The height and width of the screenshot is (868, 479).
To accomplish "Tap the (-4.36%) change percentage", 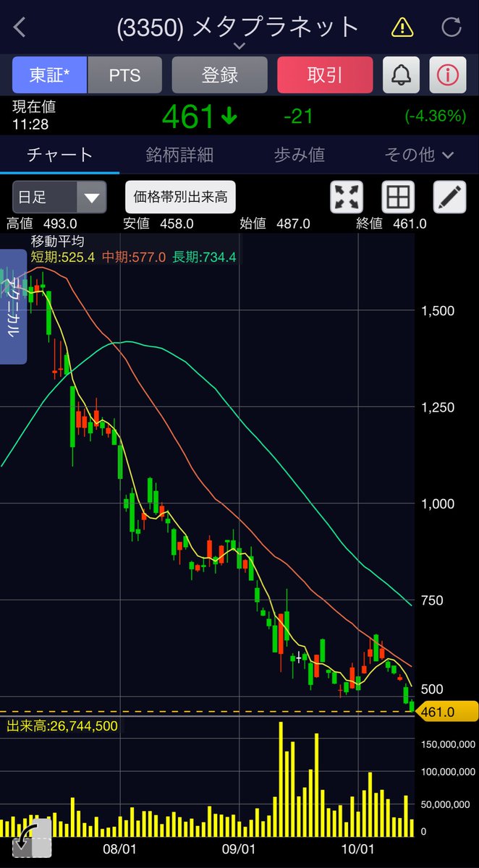I will click(x=434, y=116).
